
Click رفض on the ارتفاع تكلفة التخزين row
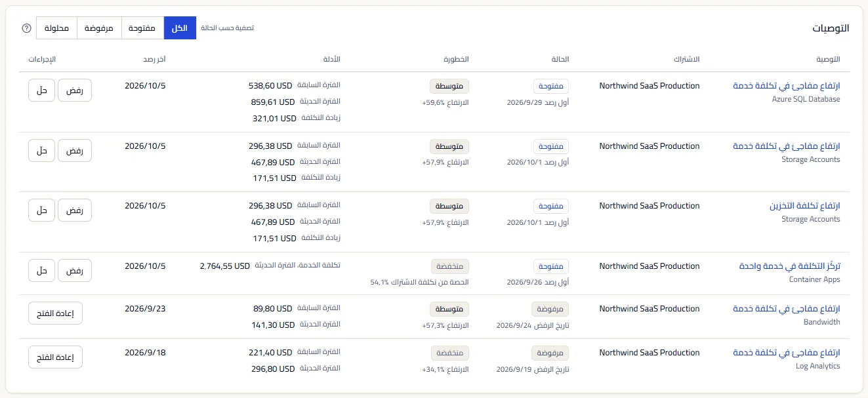coord(75,210)
